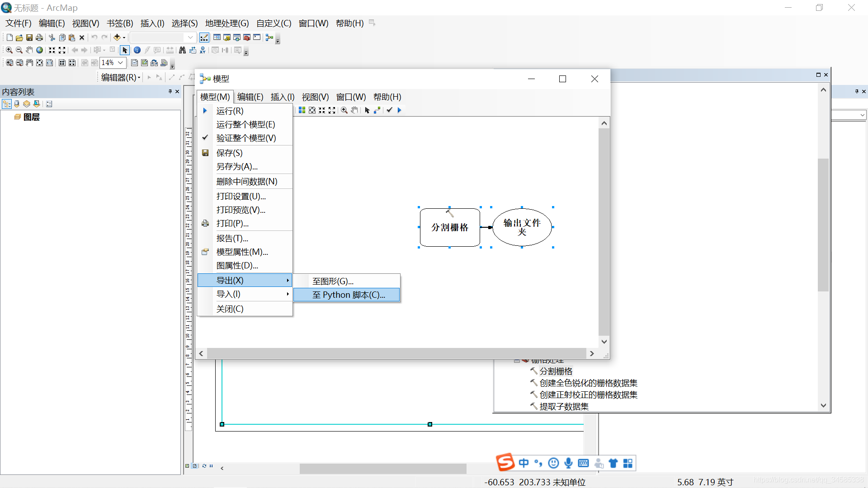Click the identify info tool in ArcMap toolbar
868x488 pixels.
pyautogui.click(x=137, y=50)
